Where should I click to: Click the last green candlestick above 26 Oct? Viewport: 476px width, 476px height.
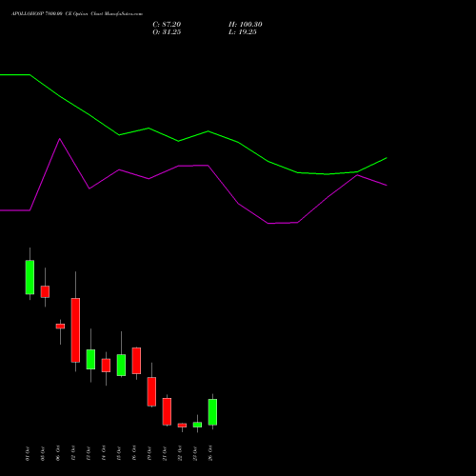click(212, 412)
